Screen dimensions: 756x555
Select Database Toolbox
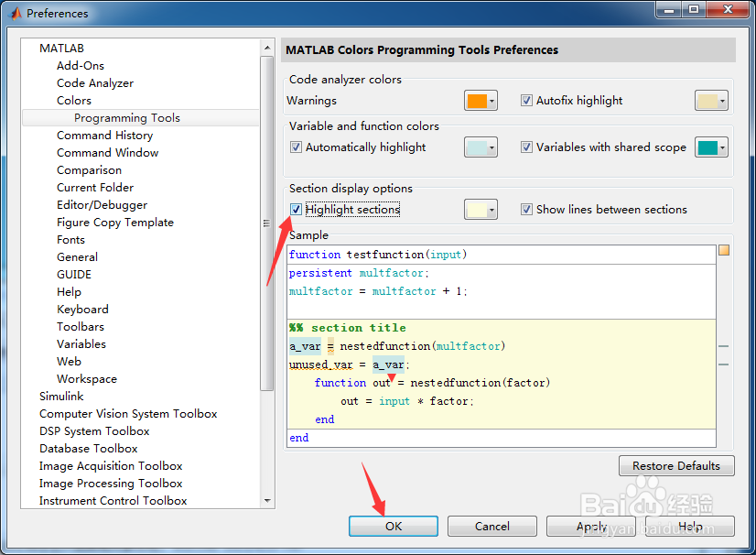click(x=88, y=449)
